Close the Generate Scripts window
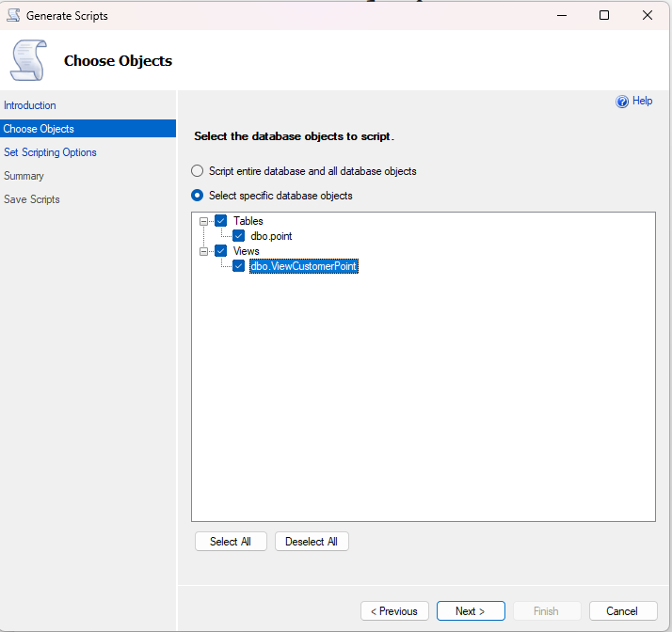Viewport: 672px width, 632px height. point(648,15)
